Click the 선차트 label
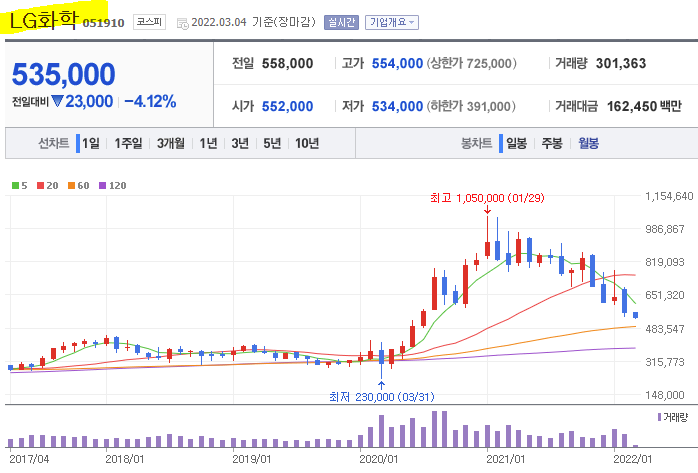This screenshot has height=473, width=698. pyautogui.click(x=54, y=143)
